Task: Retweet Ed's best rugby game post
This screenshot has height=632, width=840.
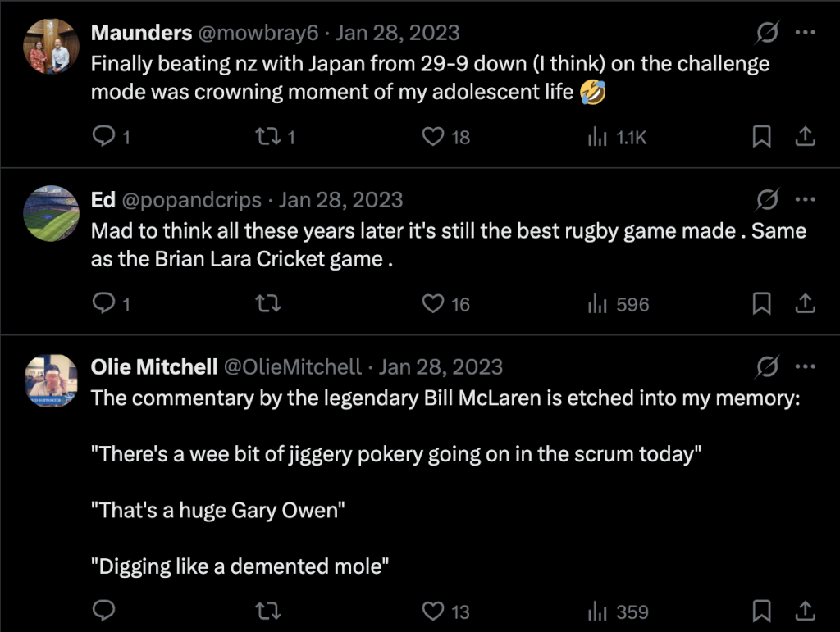Action: 267,304
